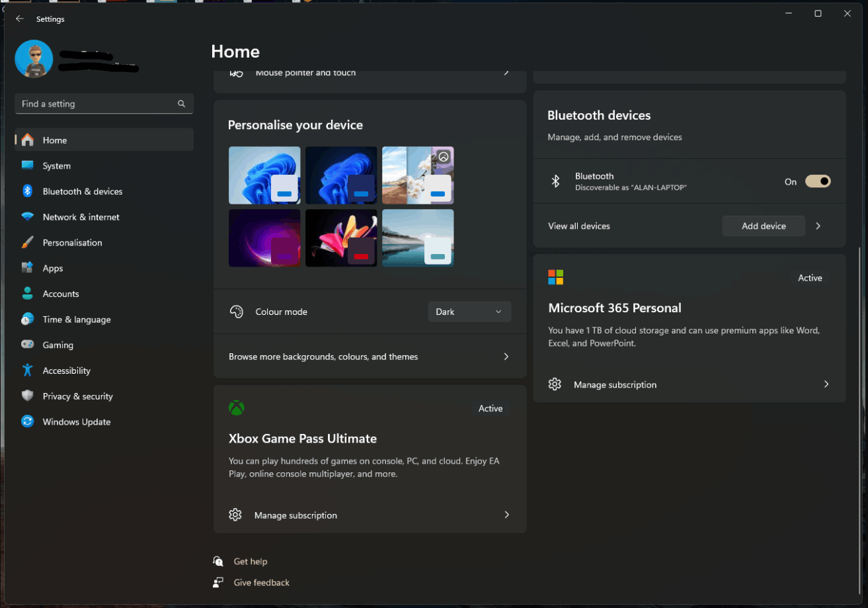Expand Browse more backgrounds, colours, and themes chevron
Viewport: 868px width, 608px height.
(506, 357)
